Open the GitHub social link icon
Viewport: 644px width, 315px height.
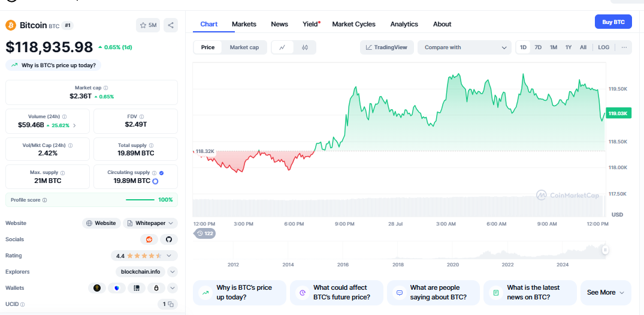coord(169,239)
